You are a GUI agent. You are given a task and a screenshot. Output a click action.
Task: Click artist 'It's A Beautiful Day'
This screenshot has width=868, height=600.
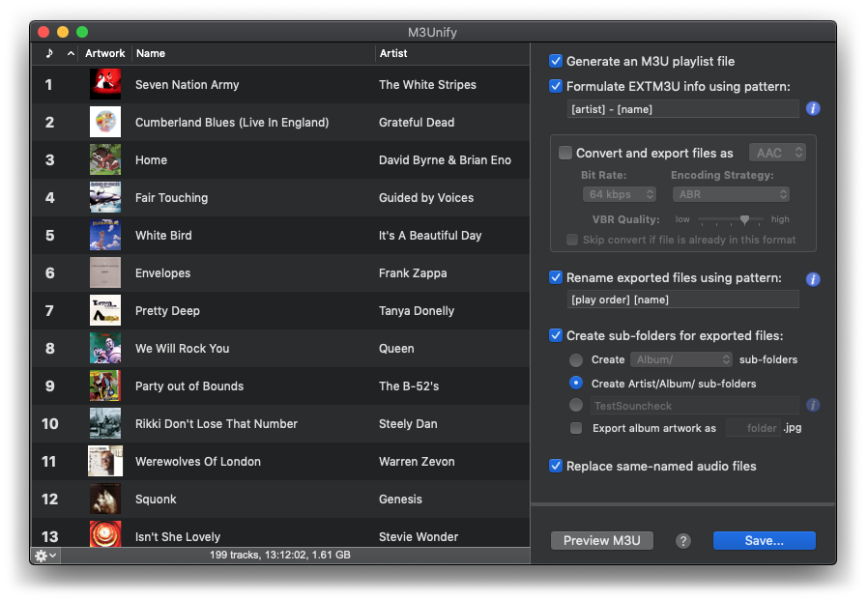[x=430, y=235]
